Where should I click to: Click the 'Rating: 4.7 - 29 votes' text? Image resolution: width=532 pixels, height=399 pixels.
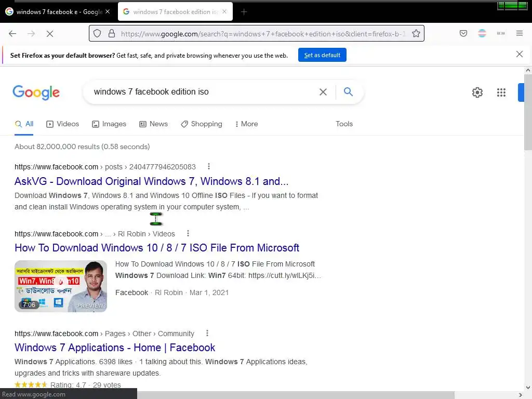86,385
